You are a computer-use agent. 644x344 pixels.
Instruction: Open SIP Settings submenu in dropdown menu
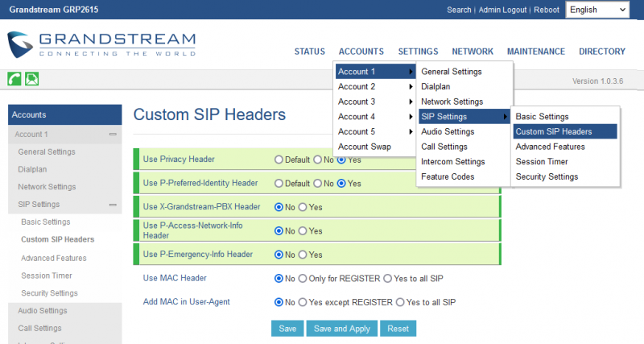(x=464, y=117)
